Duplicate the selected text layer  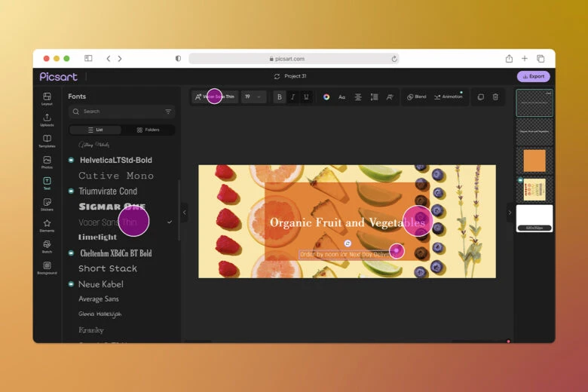(x=480, y=97)
